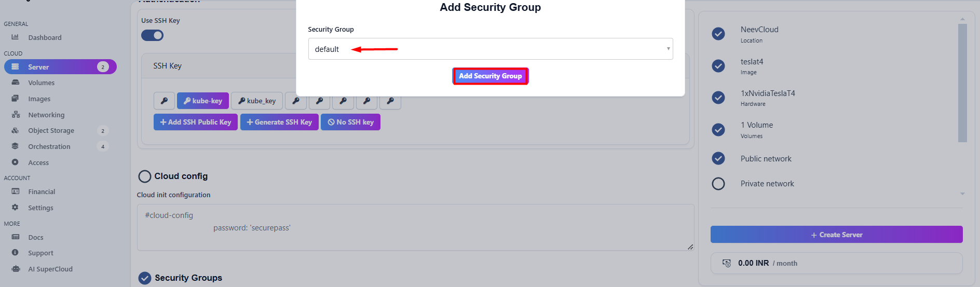The height and width of the screenshot is (287, 980).
Task: Click the AI SuperCloud robot icon
Action: (16, 269)
